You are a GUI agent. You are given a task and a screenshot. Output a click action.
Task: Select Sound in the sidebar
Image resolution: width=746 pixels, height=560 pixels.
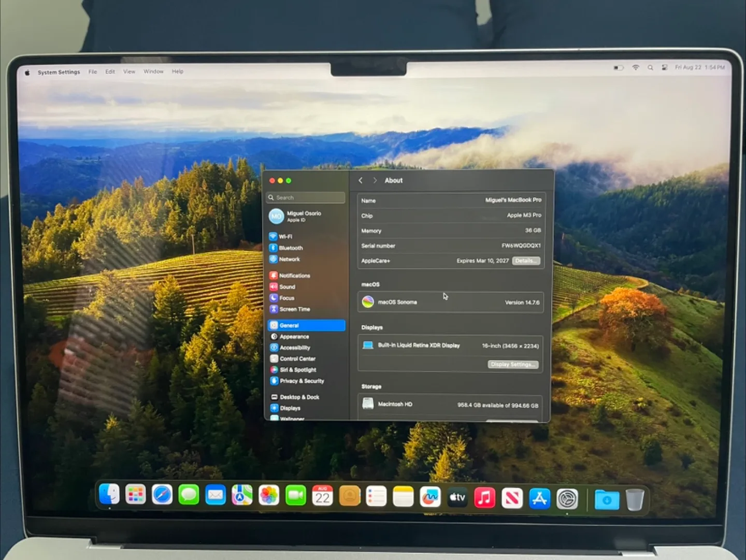(287, 287)
